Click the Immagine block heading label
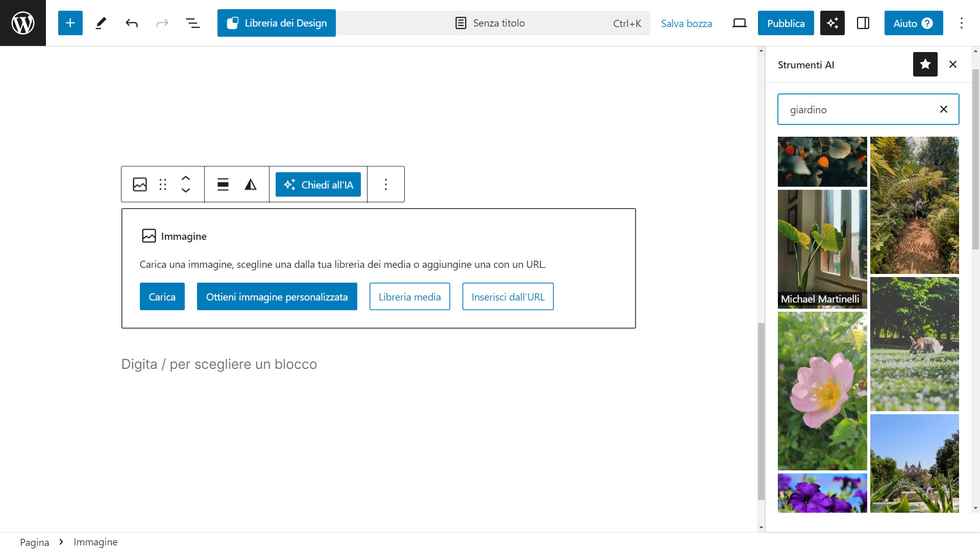The width and height of the screenshot is (980, 551). (x=184, y=236)
